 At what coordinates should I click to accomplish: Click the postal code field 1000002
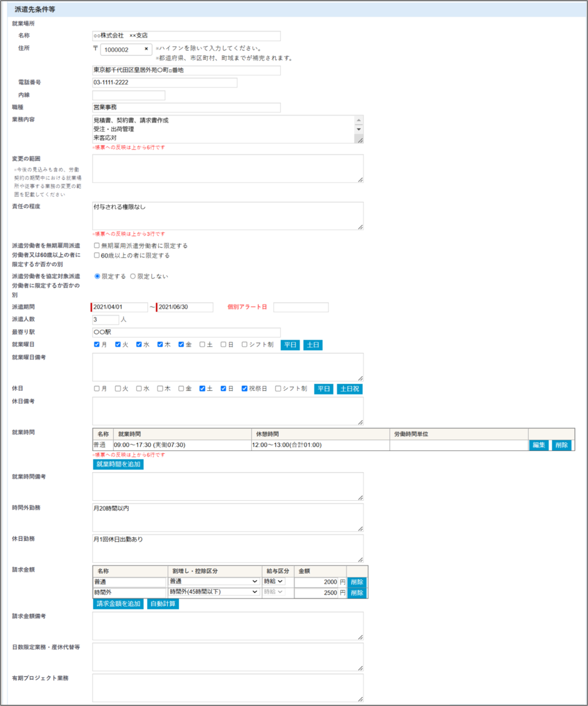click(x=126, y=49)
